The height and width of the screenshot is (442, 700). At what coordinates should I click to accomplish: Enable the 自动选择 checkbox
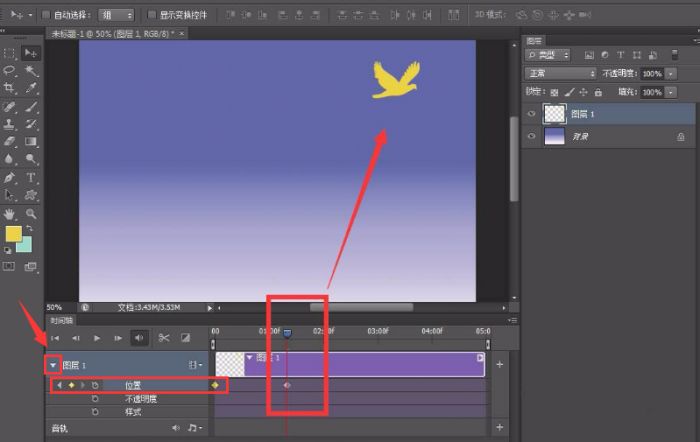(47, 15)
